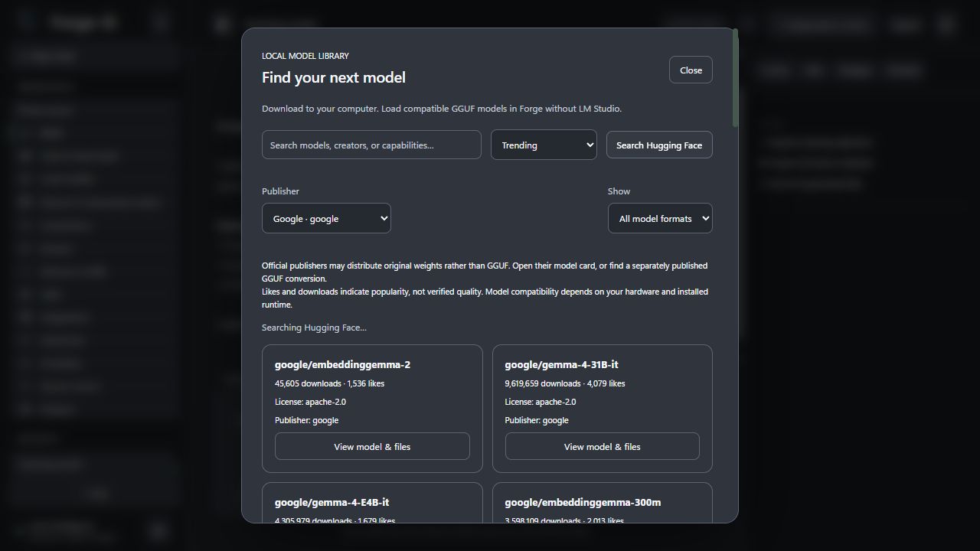The width and height of the screenshot is (980, 551).
Task: Click the Publisher field label
Action: [x=280, y=191]
